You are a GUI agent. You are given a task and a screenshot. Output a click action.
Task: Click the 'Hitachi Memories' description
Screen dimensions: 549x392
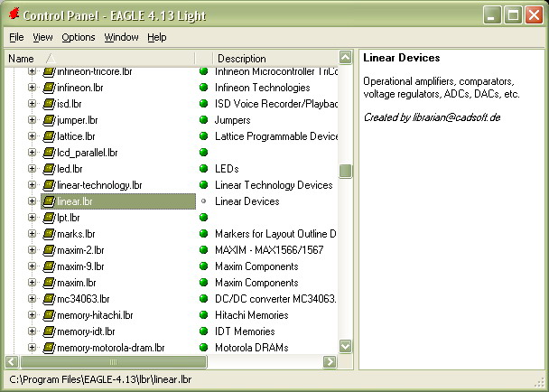(x=252, y=315)
